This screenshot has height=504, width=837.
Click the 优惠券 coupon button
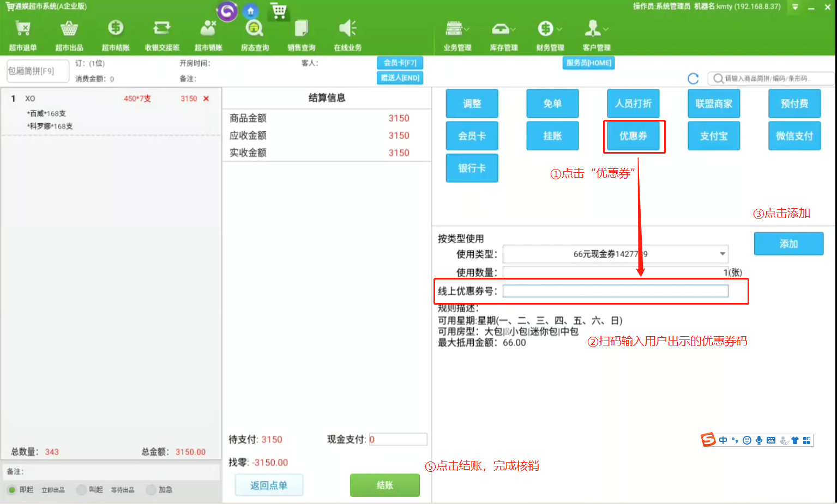pos(633,136)
